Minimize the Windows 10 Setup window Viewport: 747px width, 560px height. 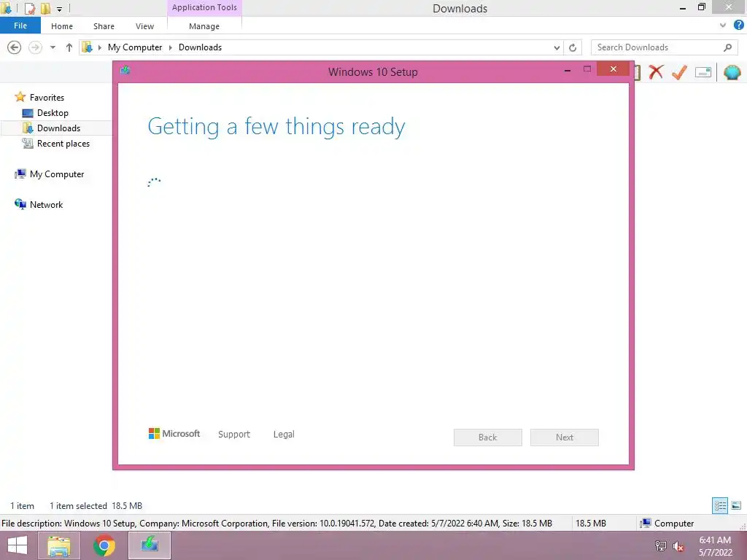(x=568, y=69)
